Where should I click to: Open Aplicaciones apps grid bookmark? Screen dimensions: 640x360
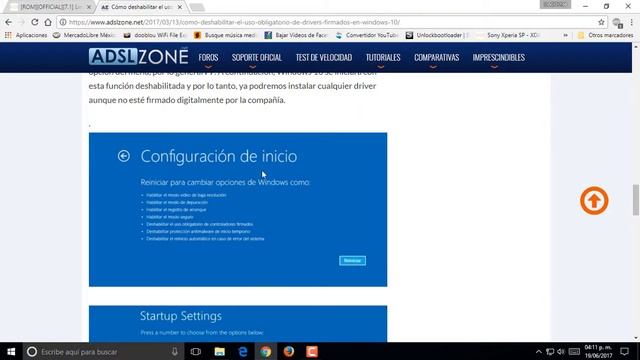pos(26,36)
